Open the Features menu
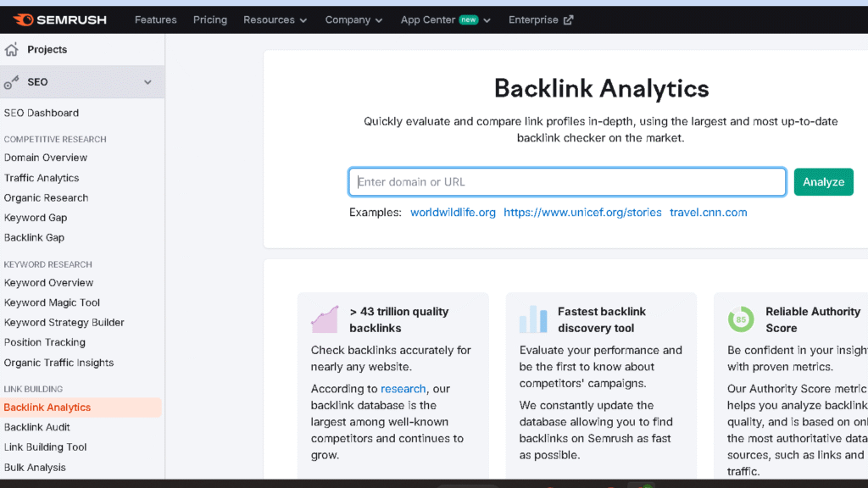This screenshot has height=488, width=868. pos(155,19)
